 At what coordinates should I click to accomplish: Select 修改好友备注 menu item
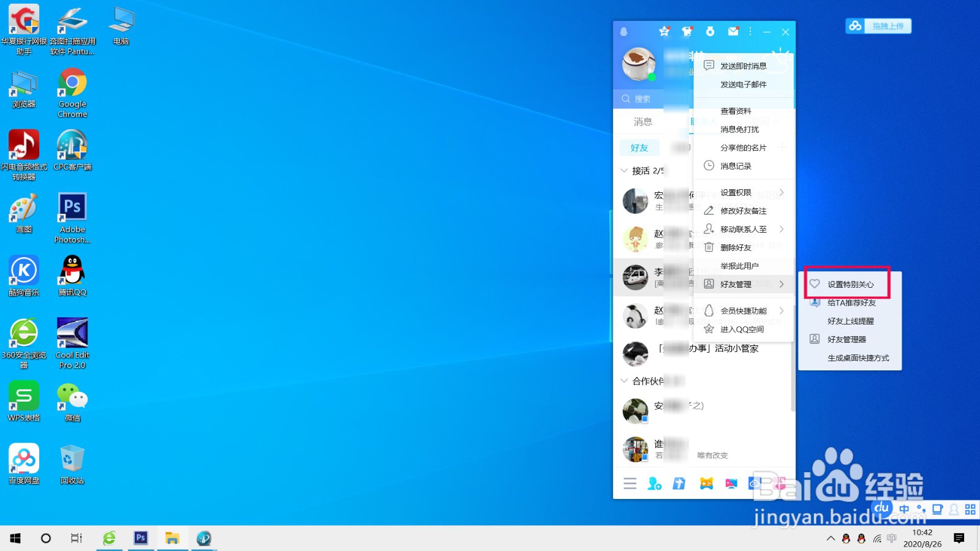(744, 211)
